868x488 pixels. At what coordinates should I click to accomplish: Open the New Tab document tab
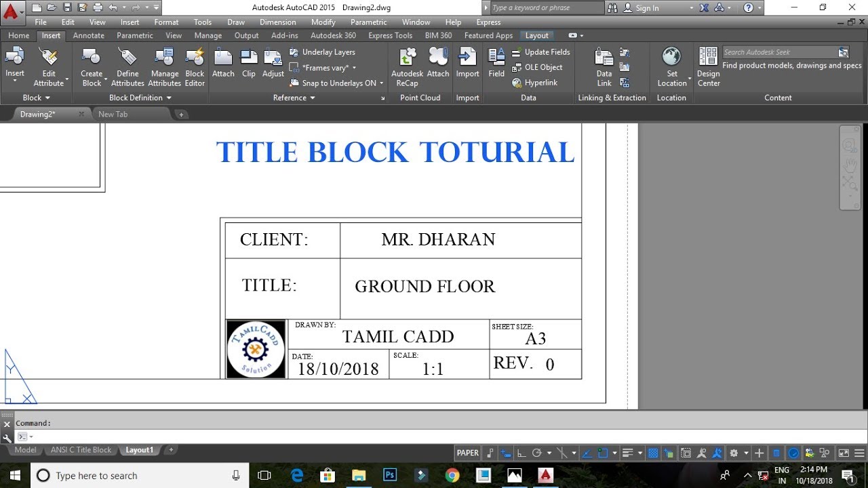tap(113, 114)
